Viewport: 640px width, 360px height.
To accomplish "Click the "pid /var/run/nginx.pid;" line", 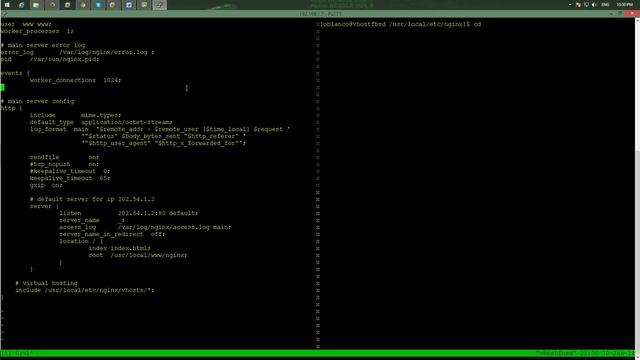I will (x=49, y=59).
